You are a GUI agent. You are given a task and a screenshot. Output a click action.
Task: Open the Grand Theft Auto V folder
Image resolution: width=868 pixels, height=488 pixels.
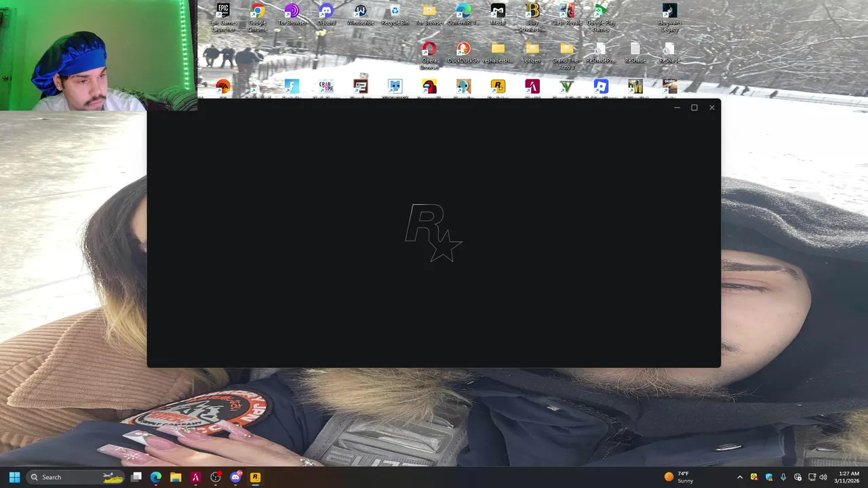pyautogui.click(x=566, y=56)
